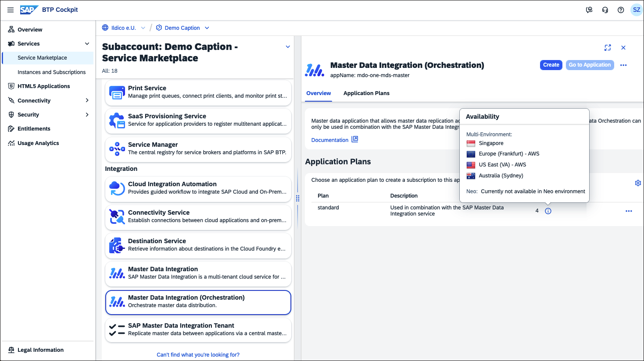Open the Documentation link
The width and height of the screenshot is (644, 361).
(x=330, y=140)
